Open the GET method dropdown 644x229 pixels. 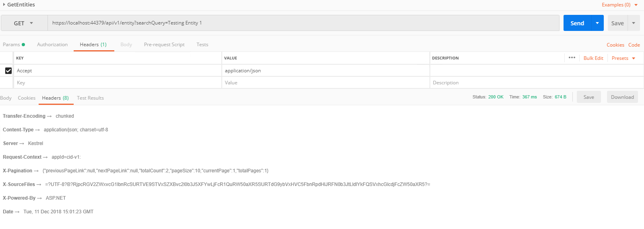click(24, 23)
